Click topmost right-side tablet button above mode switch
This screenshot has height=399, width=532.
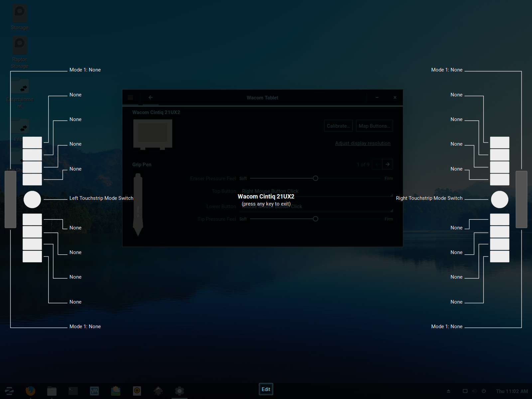[x=500, y=143]
